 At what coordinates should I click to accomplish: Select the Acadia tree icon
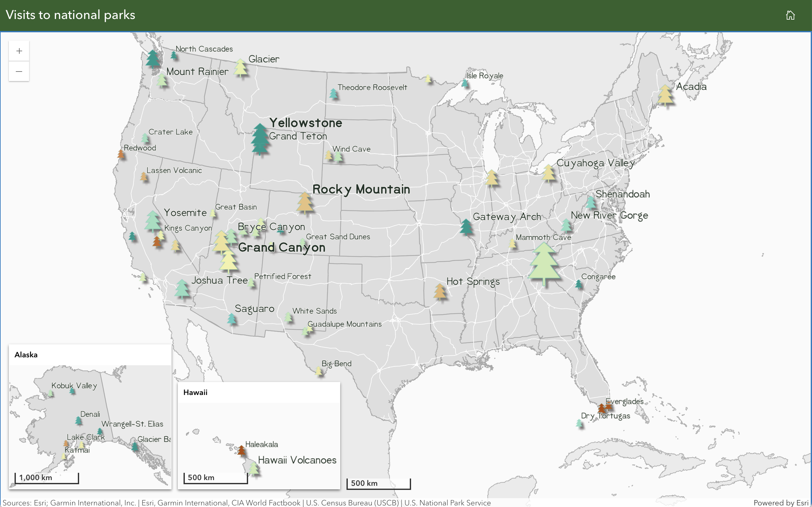coord(665,95)
